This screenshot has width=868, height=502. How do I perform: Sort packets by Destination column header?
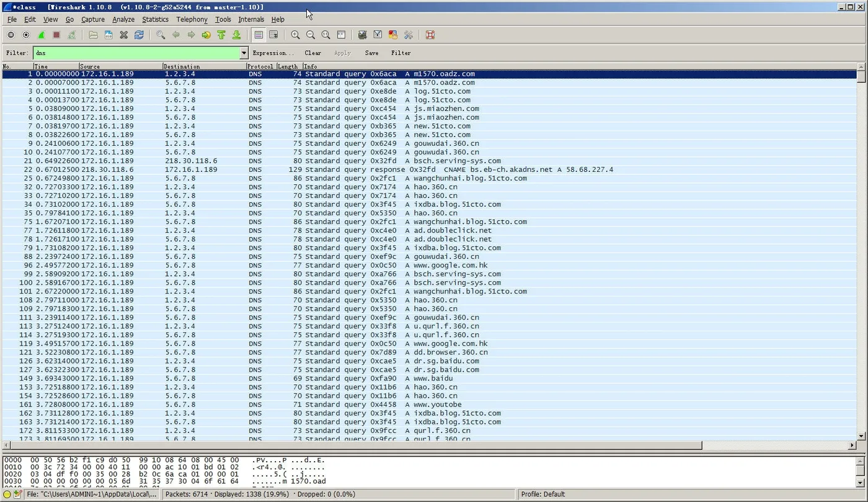(x=205, y=66)
